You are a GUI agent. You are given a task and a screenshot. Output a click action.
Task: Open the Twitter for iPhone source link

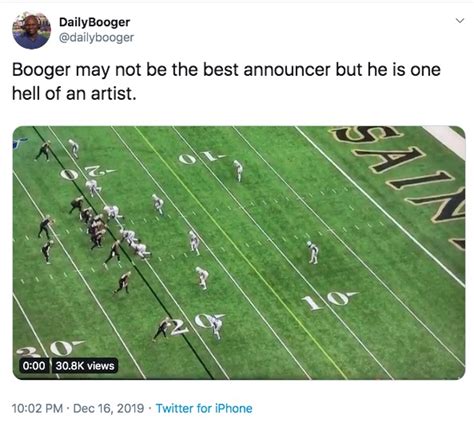click(x=204, y=408)
